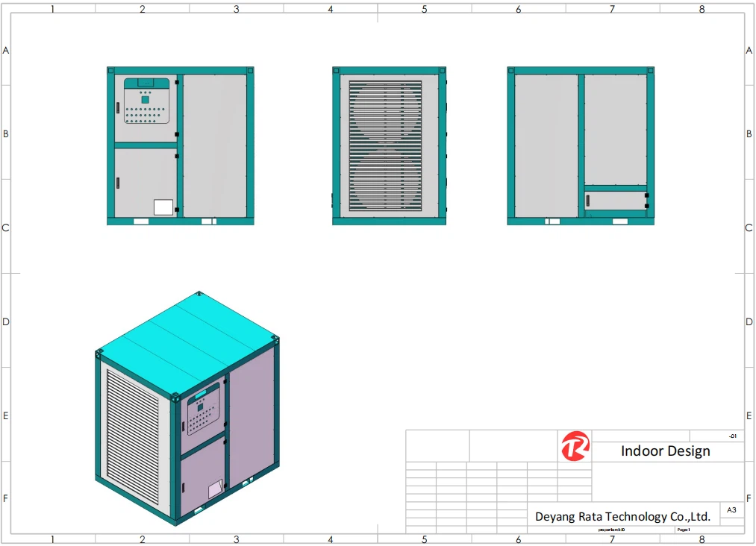Click row label D on the left border
The height and width of the screenshot is (546, 756).
(5, 321)
